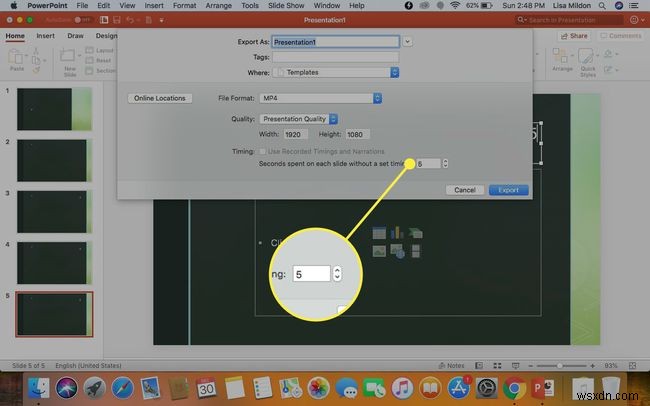Open the Quick Access Toolbar customize arrow

162,20
